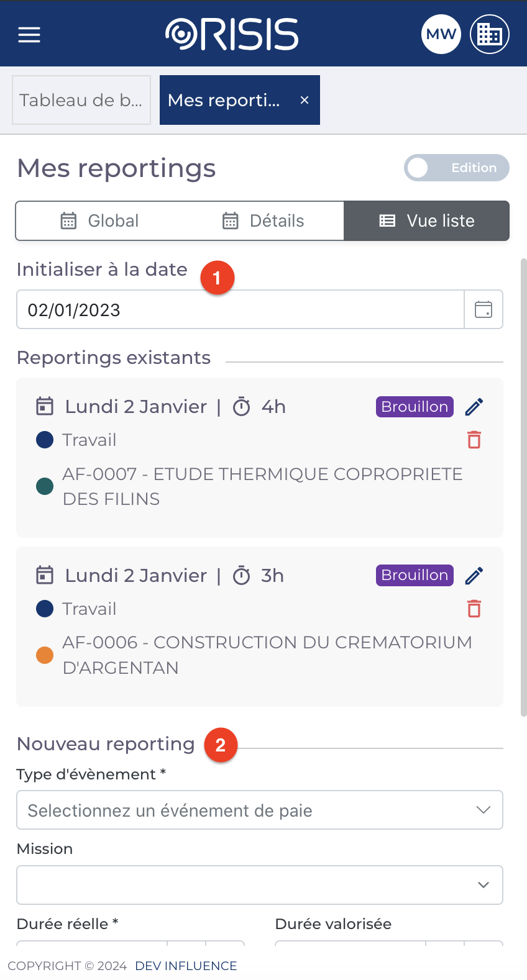Image resolution: width=527 pixels, height=980 pixels.
Task: Select the Vue liste view
Action: point(427,220)
